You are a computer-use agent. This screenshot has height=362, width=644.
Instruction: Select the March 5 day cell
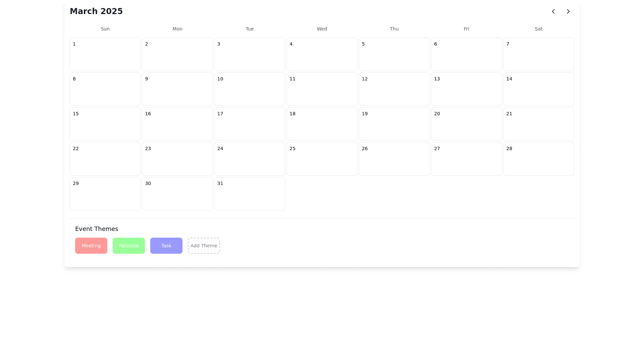(394, 54)
